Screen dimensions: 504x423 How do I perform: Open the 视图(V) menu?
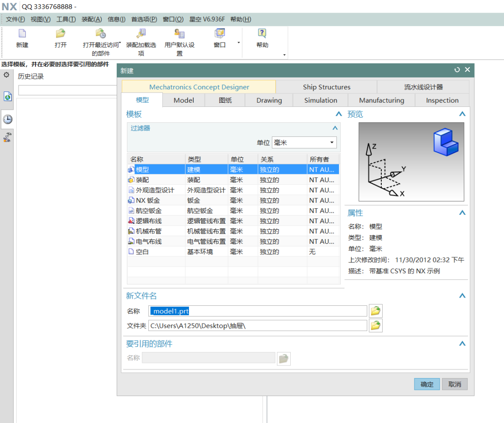[41, 19]
